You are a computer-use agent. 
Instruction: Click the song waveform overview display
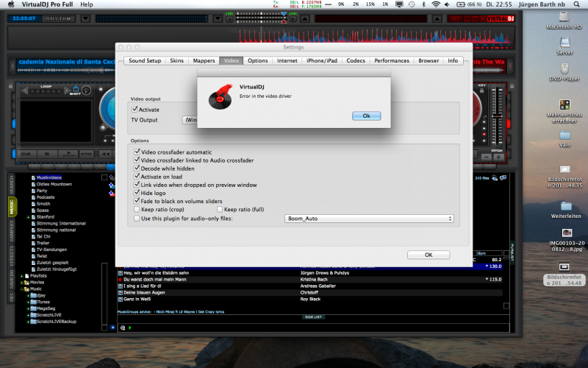click(260, 36)
